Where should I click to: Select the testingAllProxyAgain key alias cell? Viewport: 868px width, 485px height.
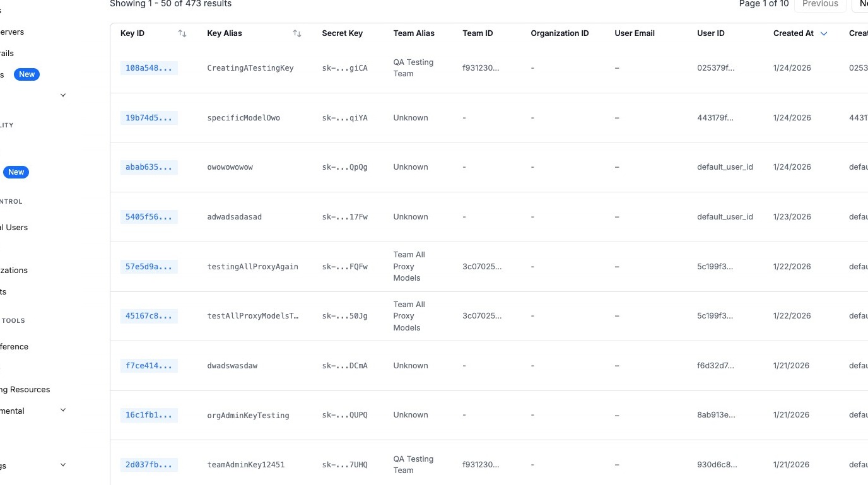pos(252,267)
